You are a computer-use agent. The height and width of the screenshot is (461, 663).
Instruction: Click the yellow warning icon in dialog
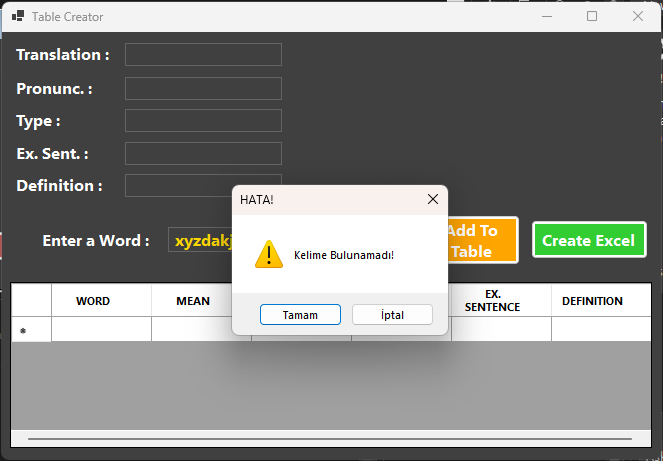(269, 254)
